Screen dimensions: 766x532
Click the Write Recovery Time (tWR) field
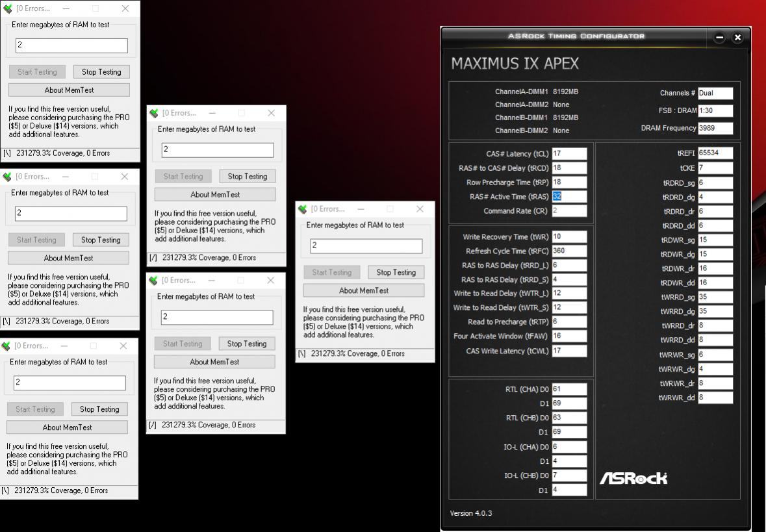coord(569,236)
